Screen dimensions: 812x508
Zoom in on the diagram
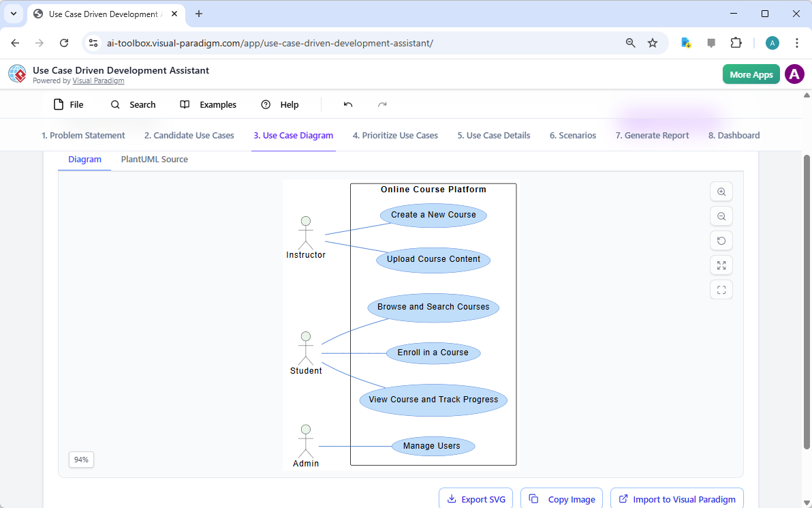[x=721, y=192]
